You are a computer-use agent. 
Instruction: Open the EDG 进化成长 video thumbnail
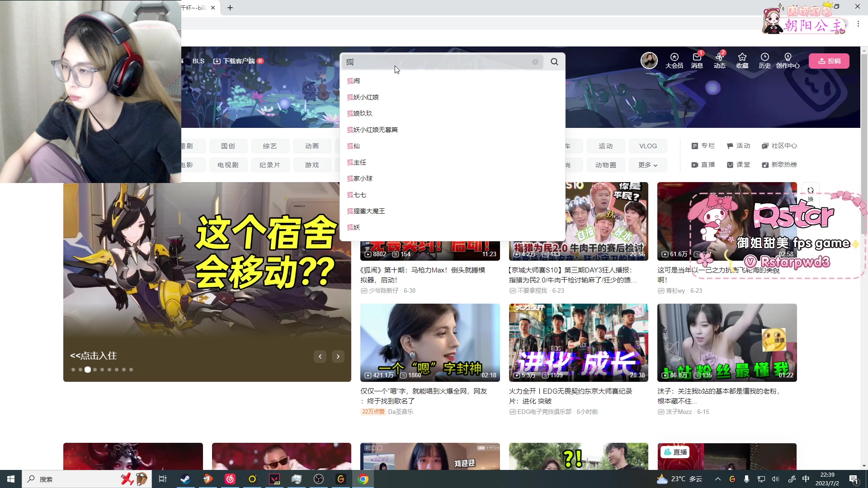point(579,343)
